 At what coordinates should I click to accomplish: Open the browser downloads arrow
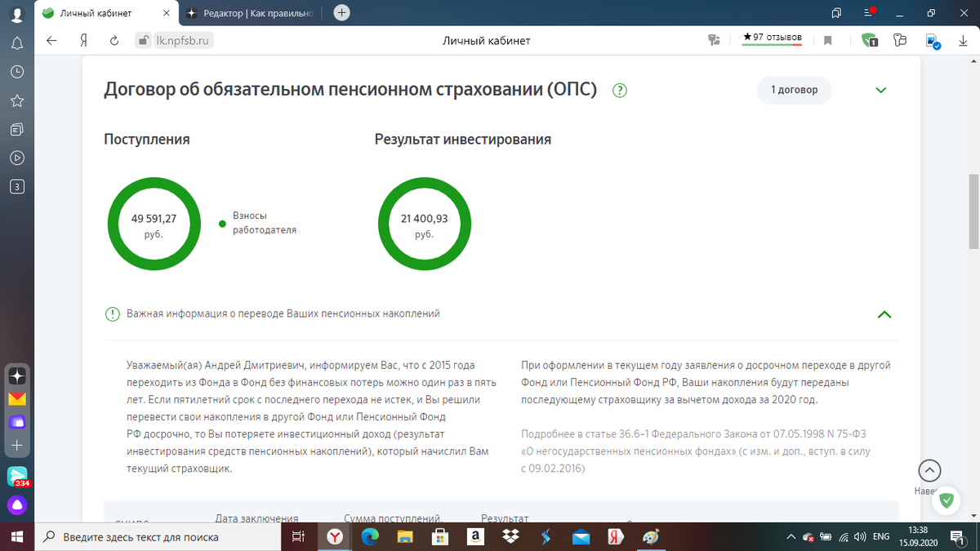[963, 40]
